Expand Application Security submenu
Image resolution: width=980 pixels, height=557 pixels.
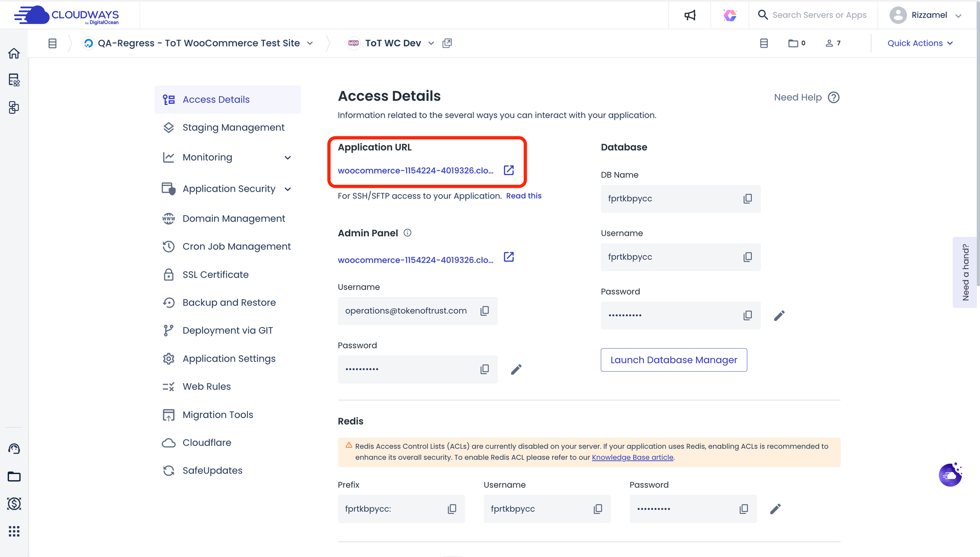pyautogui.click(x=288, y=189)
